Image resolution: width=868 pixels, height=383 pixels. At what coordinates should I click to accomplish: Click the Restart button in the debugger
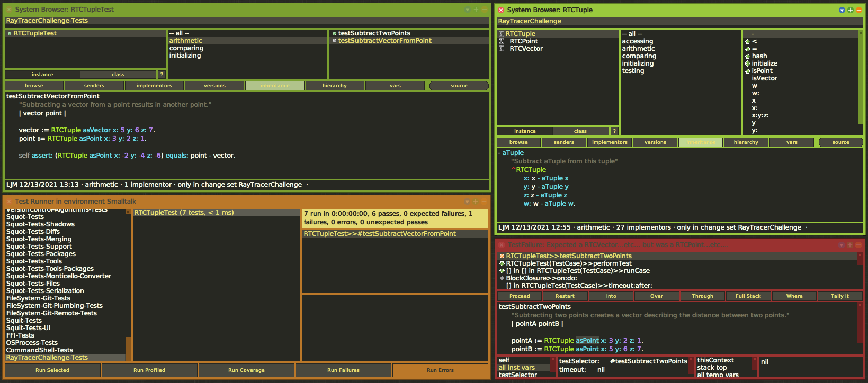(x=565, y=296)
